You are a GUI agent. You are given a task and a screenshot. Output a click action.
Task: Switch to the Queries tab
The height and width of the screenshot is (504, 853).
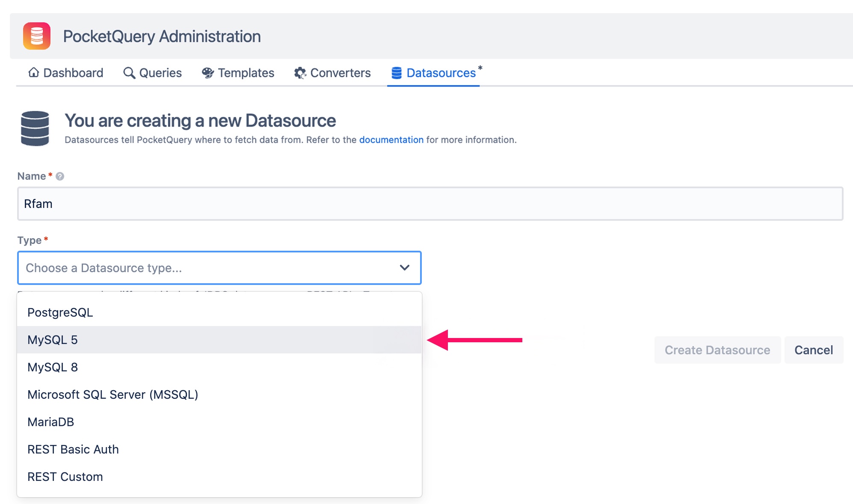coord(152,73)
